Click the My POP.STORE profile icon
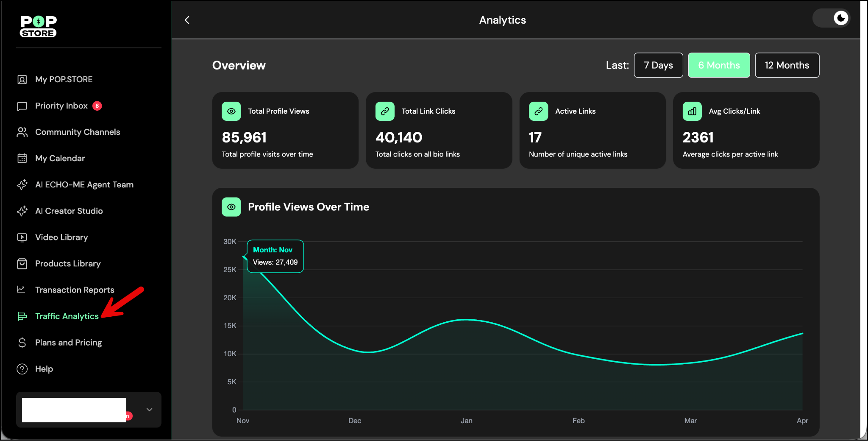The height and width of the screenshot is (441, 868). pos(22,80)
